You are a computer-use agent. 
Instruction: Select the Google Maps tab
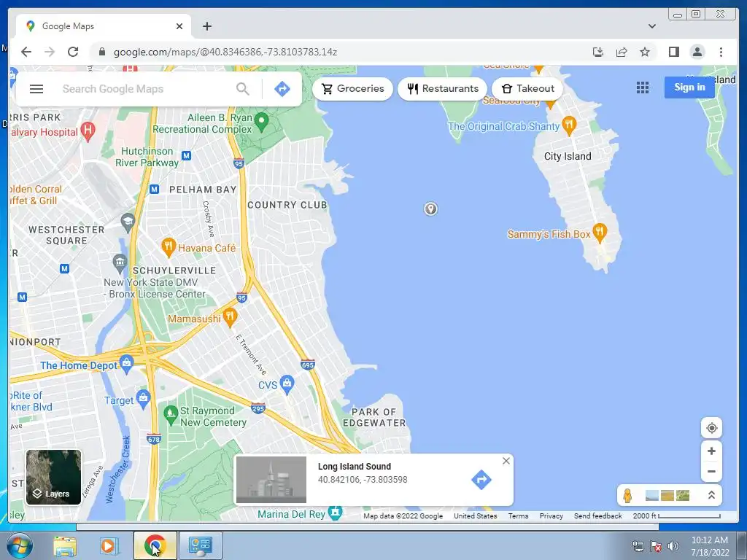(104, 26)
